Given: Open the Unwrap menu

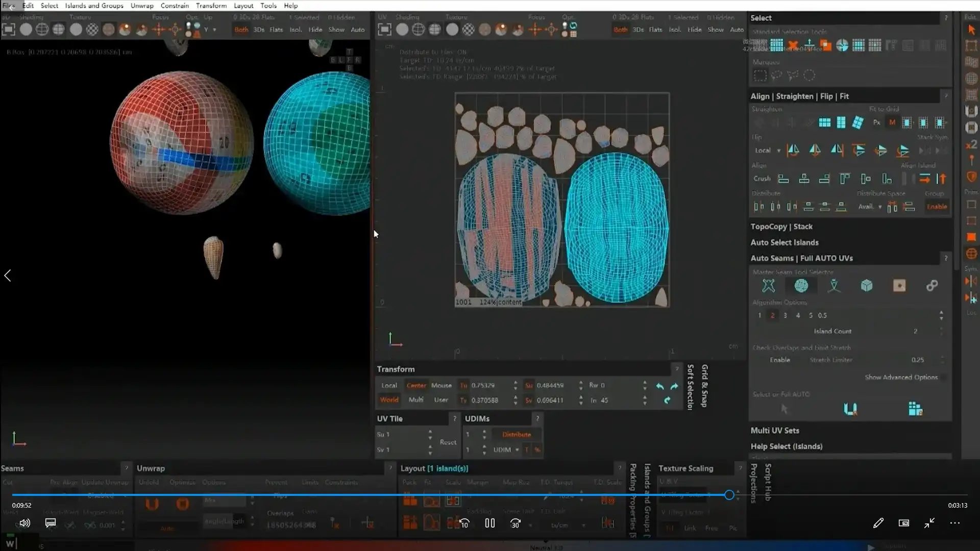Looking at the screenshot, I should 141,6.
